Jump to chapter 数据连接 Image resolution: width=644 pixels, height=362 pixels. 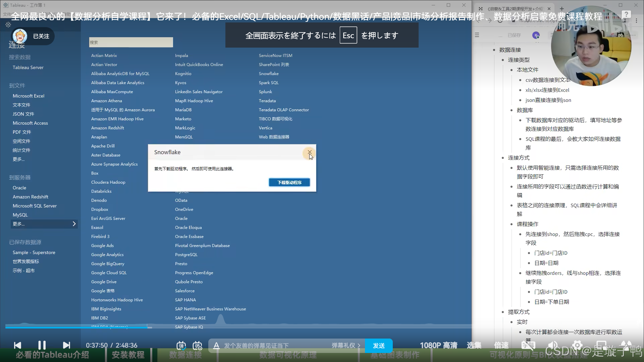pyautogui.click(x=185, y=355)
